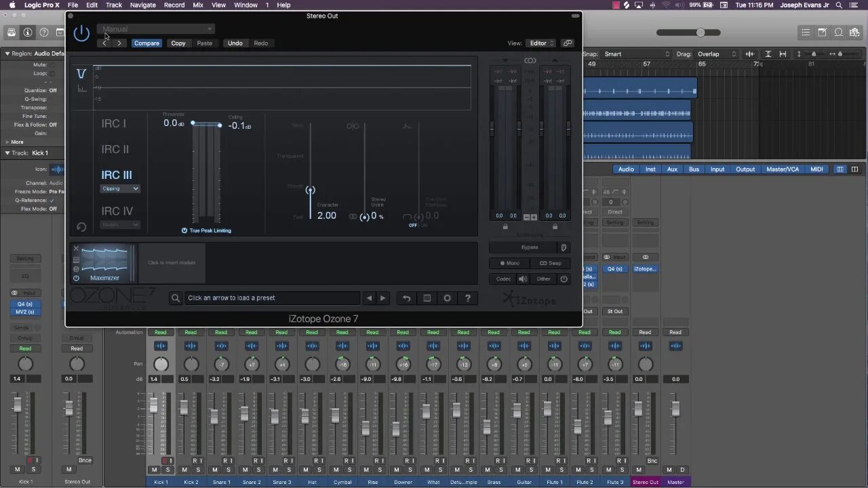Open the Manual preset dropdown
This screenshot has height=488, width=868.
coord(155,29)
